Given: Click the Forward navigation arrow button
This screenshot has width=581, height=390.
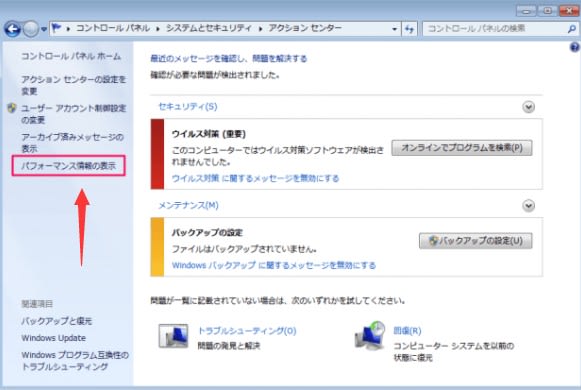Looking at the screenshot, I should pos(31,29).
